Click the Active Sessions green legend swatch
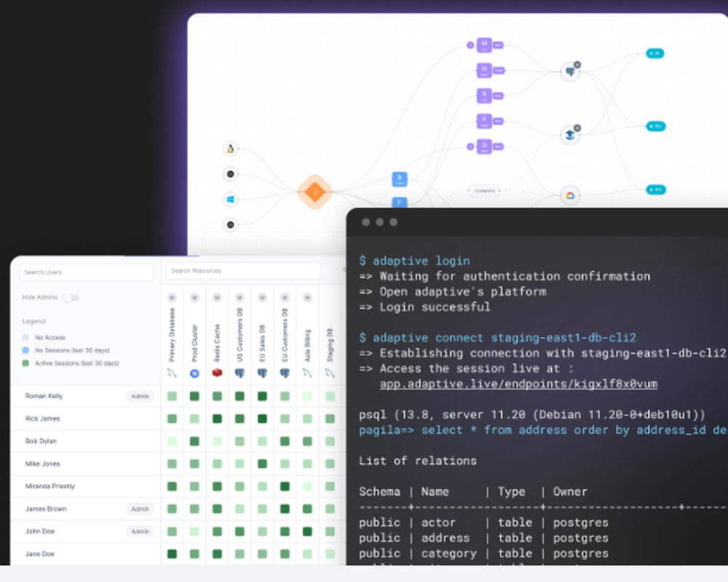Screen dimensions: 728x582 [25, 363]
